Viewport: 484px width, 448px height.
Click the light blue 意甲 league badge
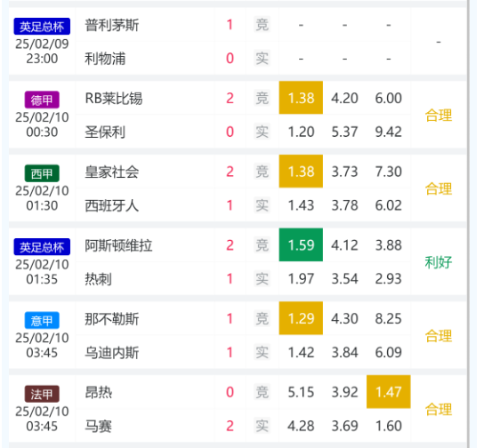tap(42, 320)
